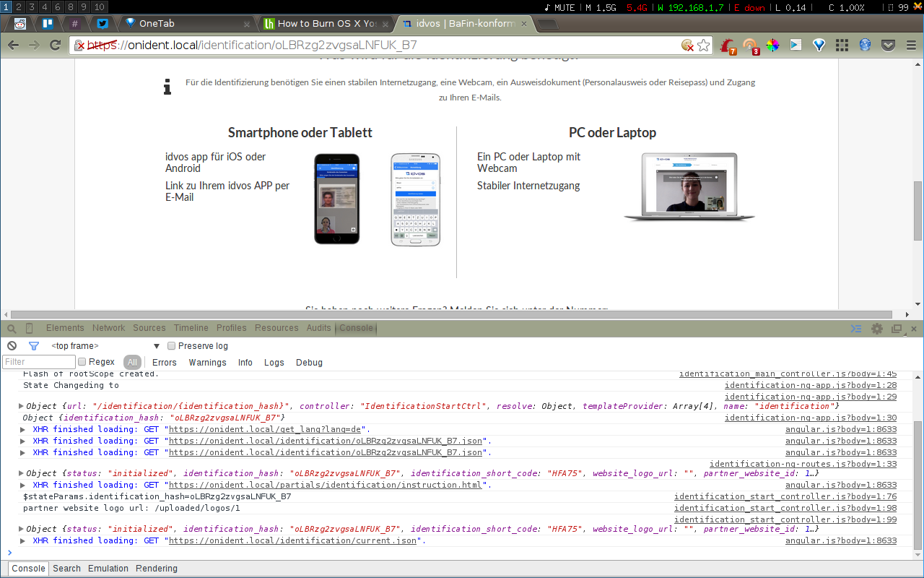This screenshot has width=924, height=578.
Task: Open the Slack pinned tab
Action: click(75, 23)
